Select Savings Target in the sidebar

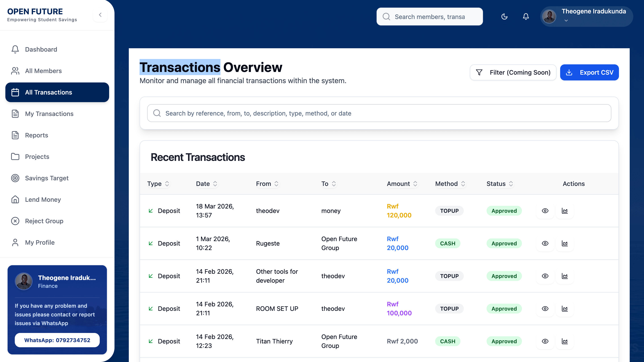click(47, 178)
